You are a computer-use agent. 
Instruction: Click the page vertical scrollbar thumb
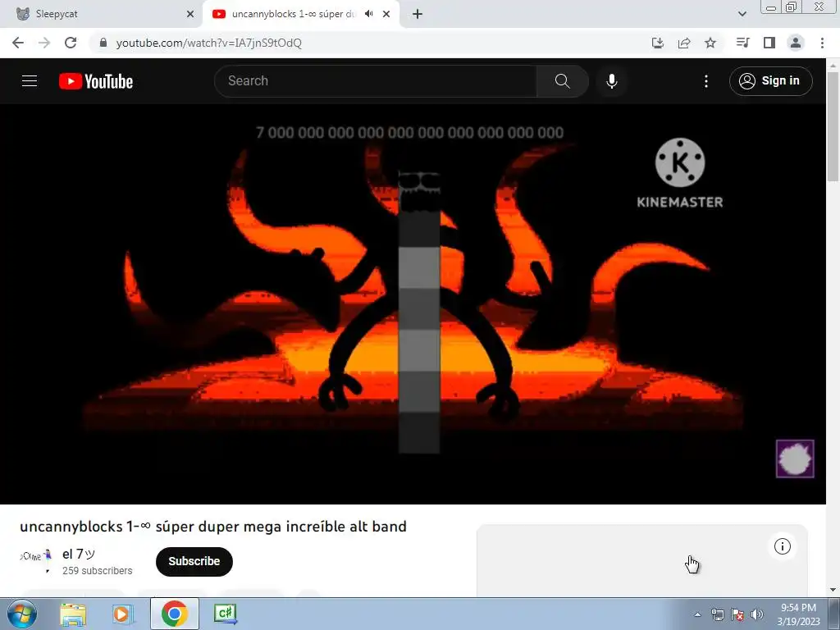pyautogui.click(x=833, y=126)
